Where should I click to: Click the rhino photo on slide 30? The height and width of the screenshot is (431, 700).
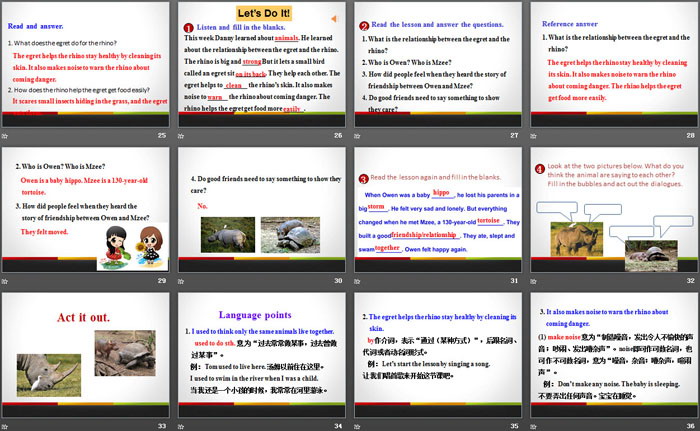pyautogui.click(x=228, y=235)
